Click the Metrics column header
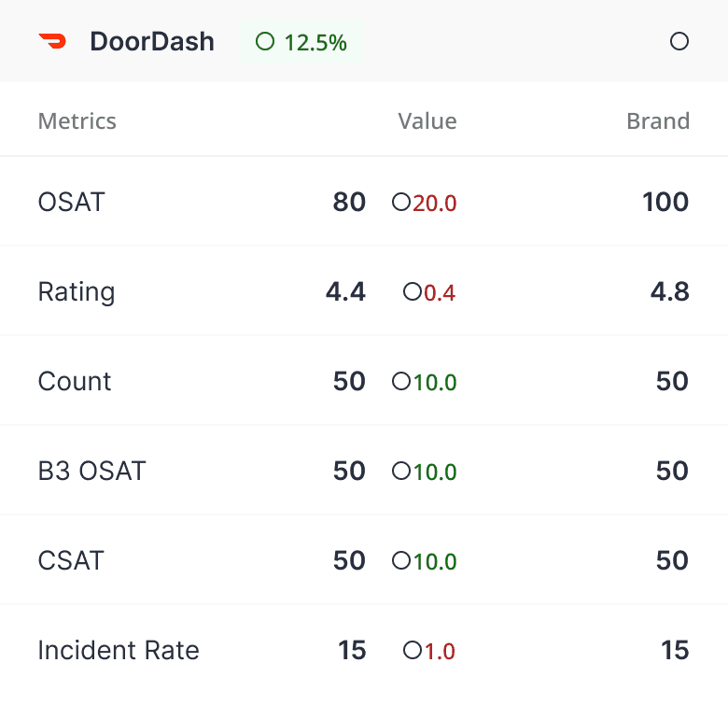The image size is (728, 719). 77,121
